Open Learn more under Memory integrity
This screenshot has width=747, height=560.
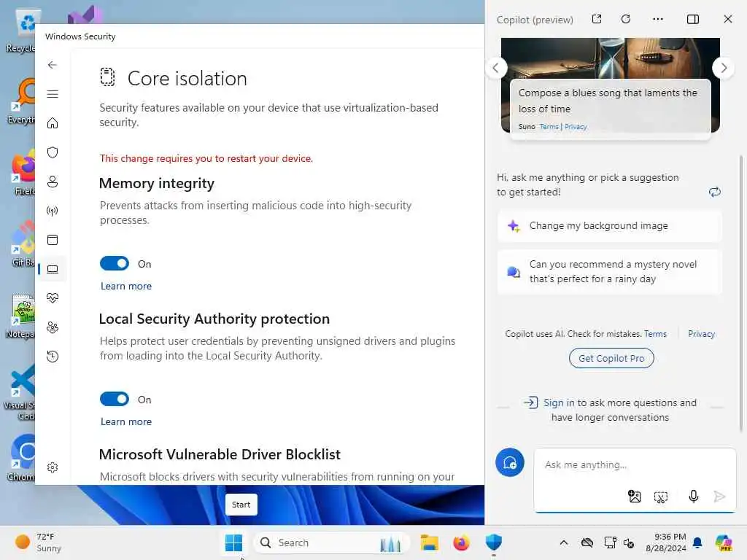point(125,286)
